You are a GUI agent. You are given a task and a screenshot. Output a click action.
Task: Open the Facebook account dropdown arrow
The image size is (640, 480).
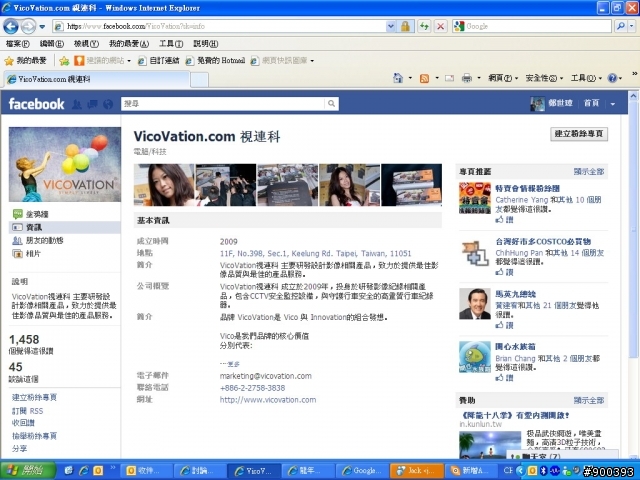pos(613,104)
